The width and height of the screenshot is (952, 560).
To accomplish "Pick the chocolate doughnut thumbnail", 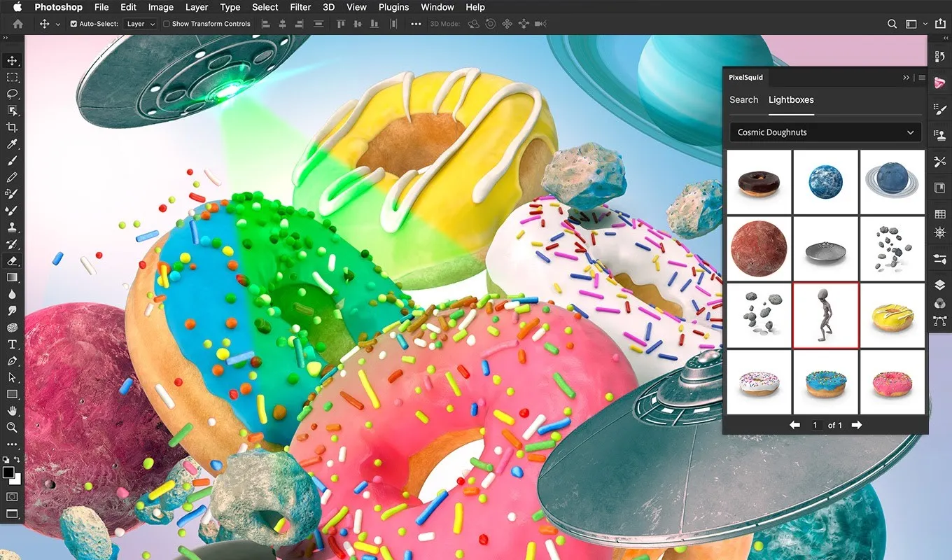I will [759, 182].
